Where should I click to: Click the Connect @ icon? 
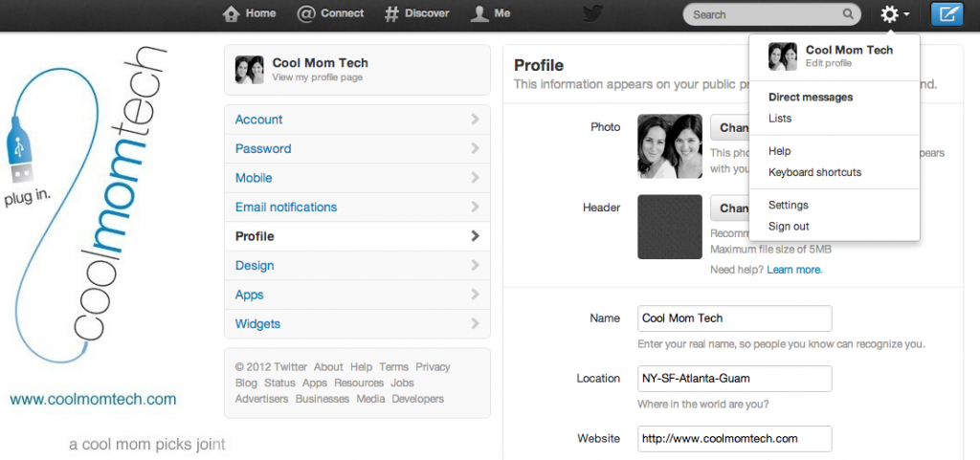306,13
